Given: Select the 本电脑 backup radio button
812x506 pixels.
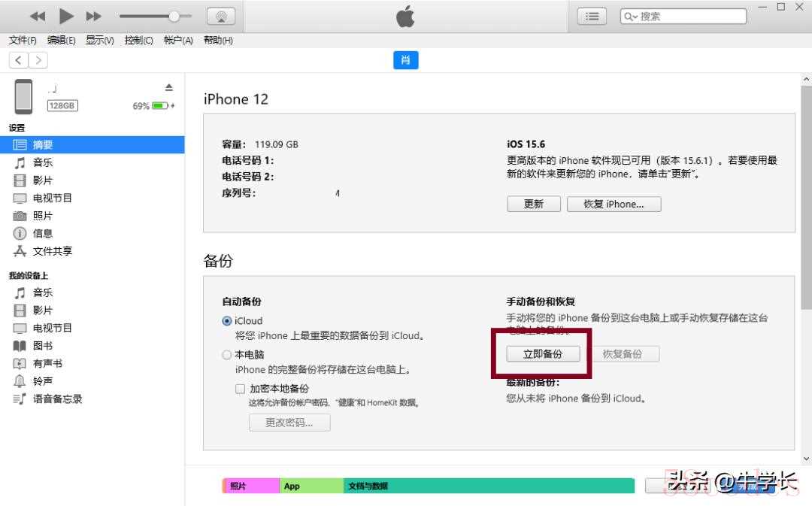Looking at the screenshot, I should click(226, 355).
